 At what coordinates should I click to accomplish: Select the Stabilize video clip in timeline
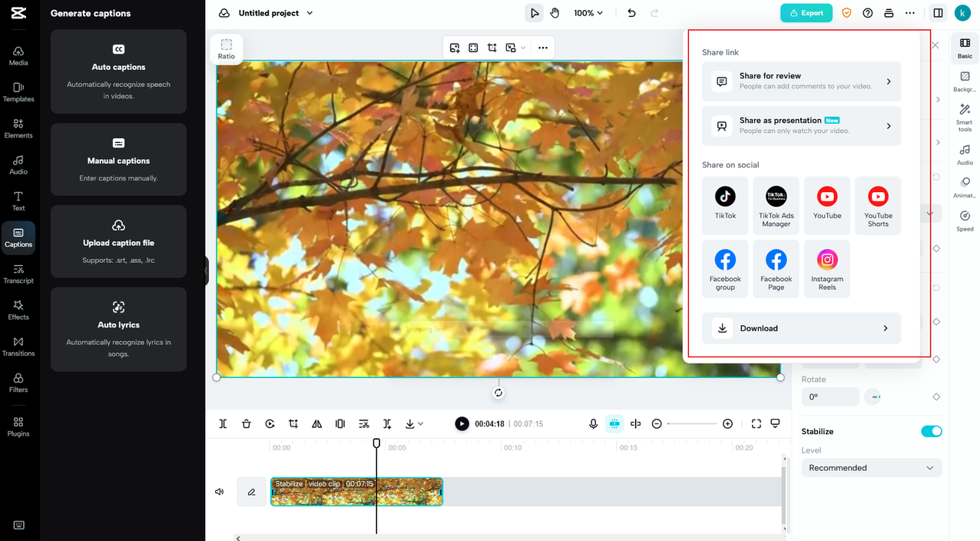pyautogui.click(x=356, y=492)
